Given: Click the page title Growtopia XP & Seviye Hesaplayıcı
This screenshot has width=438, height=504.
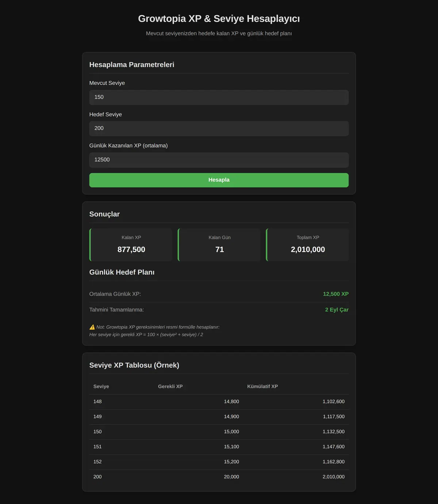Looking at the screenshot, I should coord(219,19).
